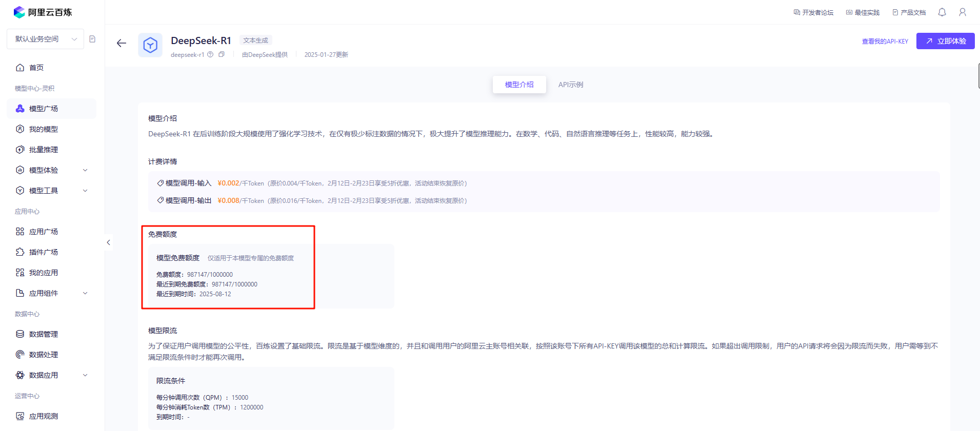This screenshot has width=980, height=431.
Task: Collapse the left sidebar with the arrow handle
Action: [x=108, y=242]
